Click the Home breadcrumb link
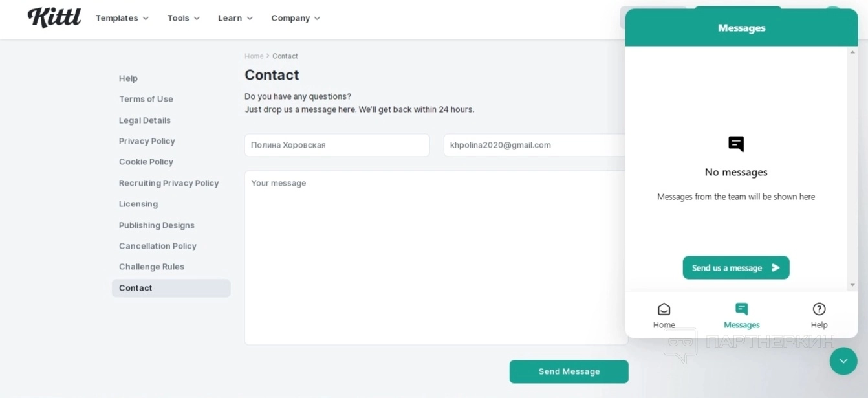The image size is (868, 398). (x=254, y=56)
